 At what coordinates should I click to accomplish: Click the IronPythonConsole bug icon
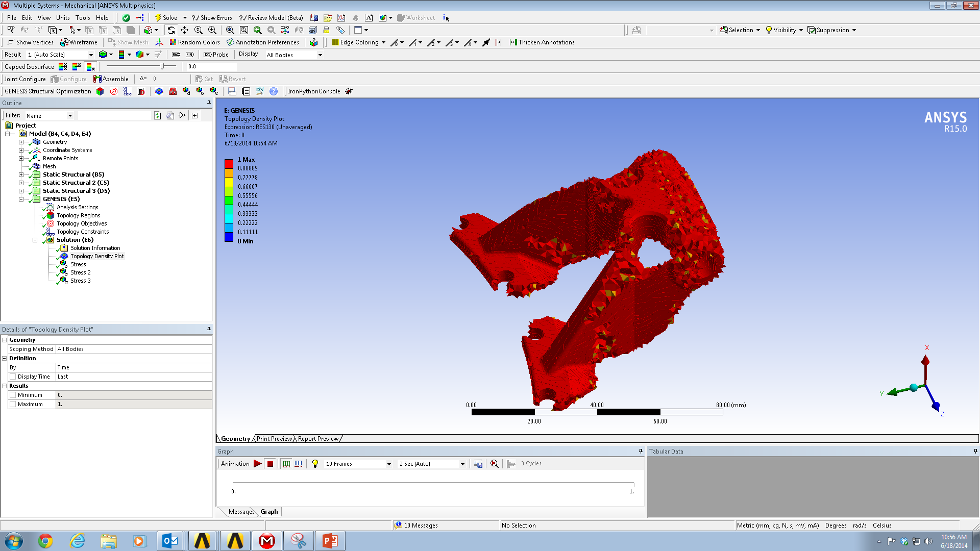coord(349,91)
